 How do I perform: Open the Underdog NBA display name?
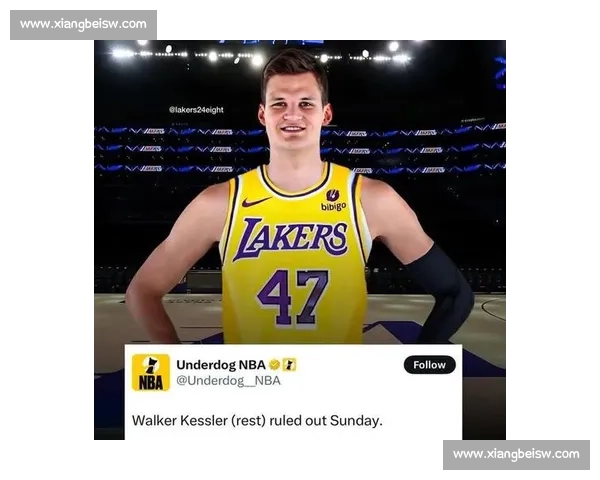(220, 365)
